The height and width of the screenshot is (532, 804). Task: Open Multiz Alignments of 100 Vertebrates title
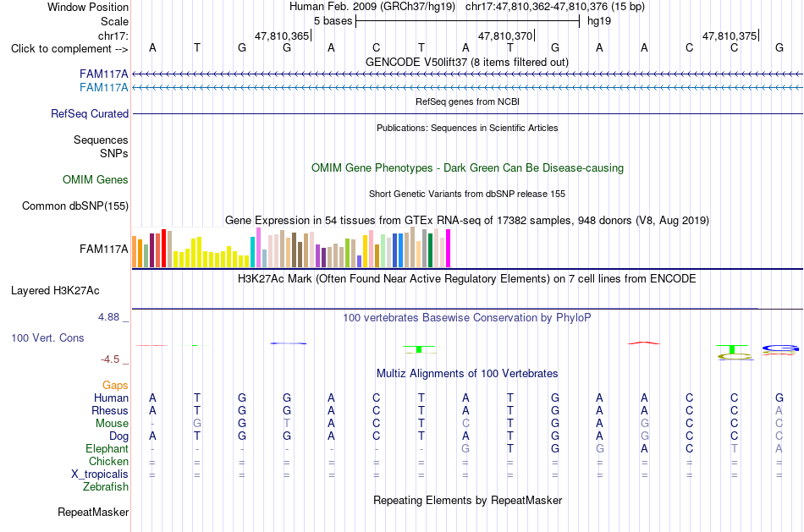pyautogui.click(x=467, y=374)
